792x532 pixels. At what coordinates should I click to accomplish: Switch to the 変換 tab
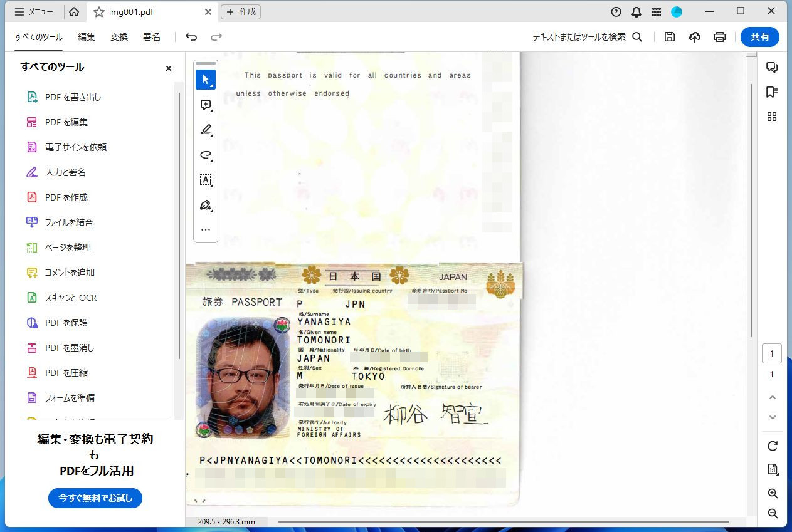tap(119, 37)
